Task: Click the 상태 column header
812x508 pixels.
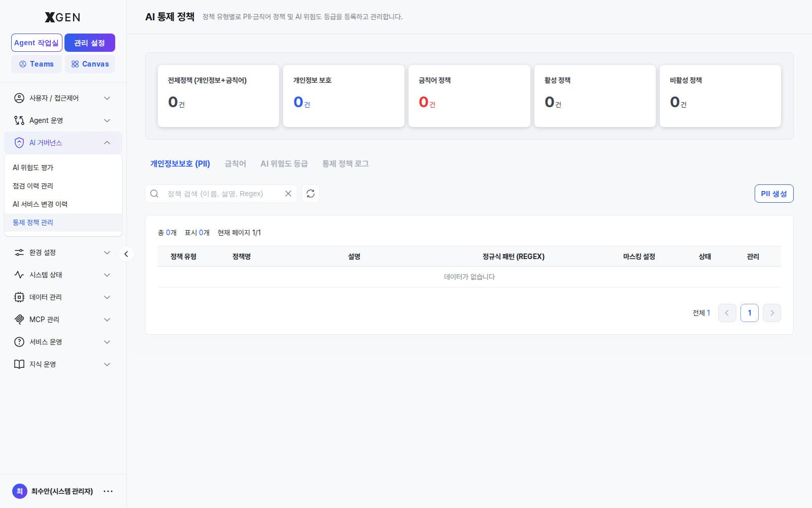Action: tap(705, 257)
